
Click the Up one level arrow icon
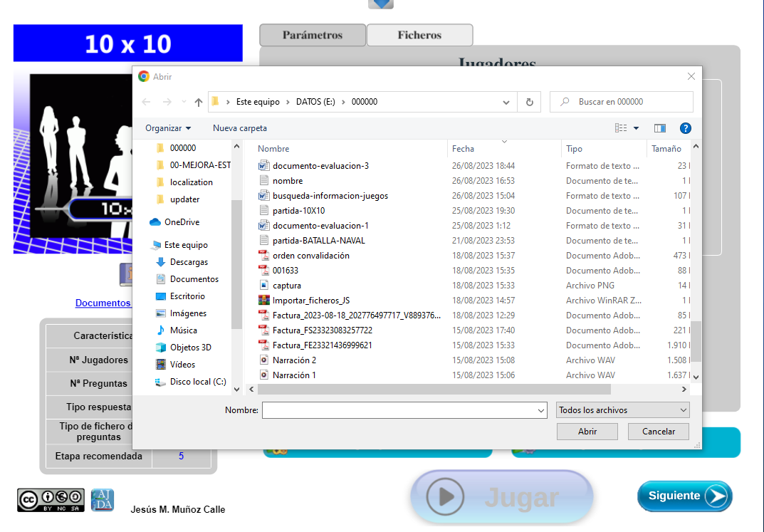199,102
